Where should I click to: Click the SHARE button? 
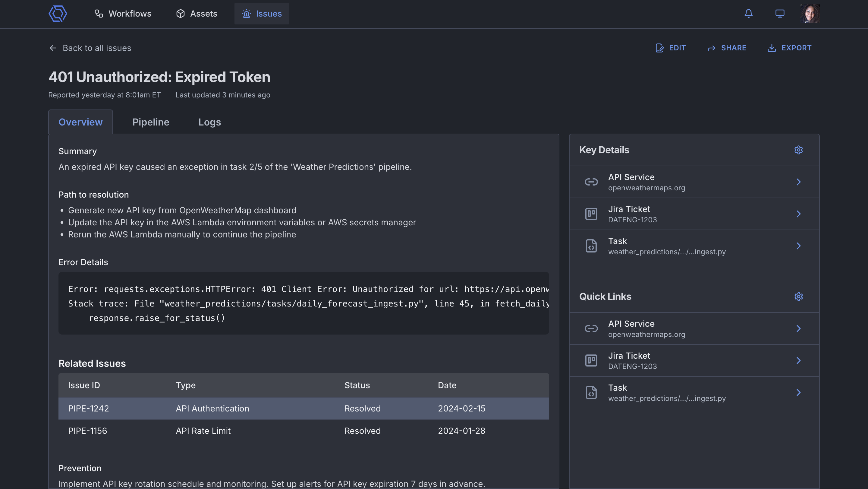coord(727,48)
